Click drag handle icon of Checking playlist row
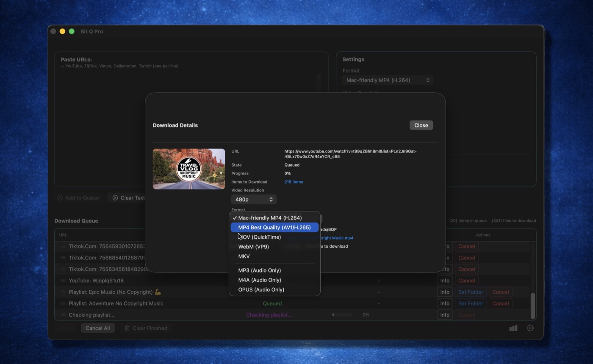593x364 pixels. point(63,315)
